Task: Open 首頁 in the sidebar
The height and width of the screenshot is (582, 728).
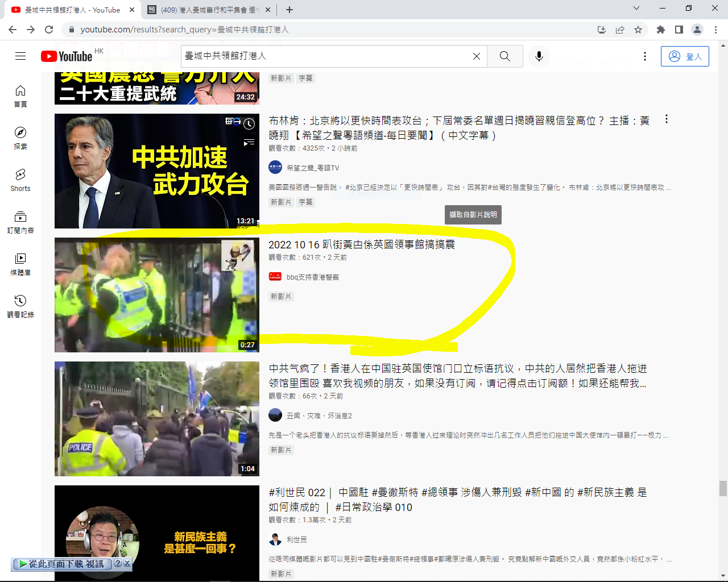Action: [20, 97]
